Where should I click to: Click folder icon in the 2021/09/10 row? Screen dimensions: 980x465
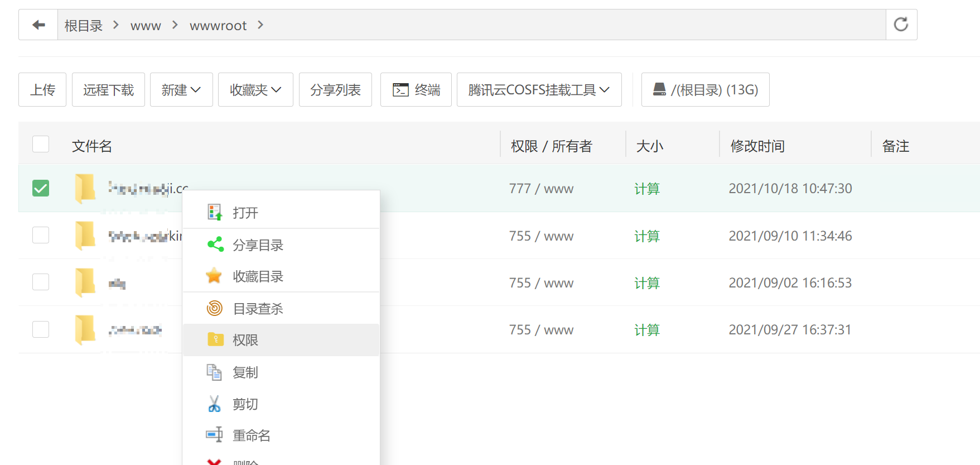pos(85,235)
